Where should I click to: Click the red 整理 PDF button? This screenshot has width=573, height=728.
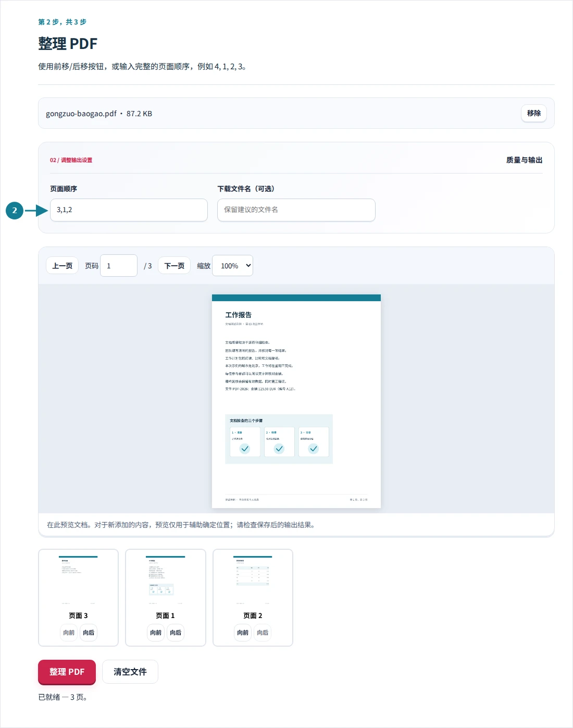[67, 672]
